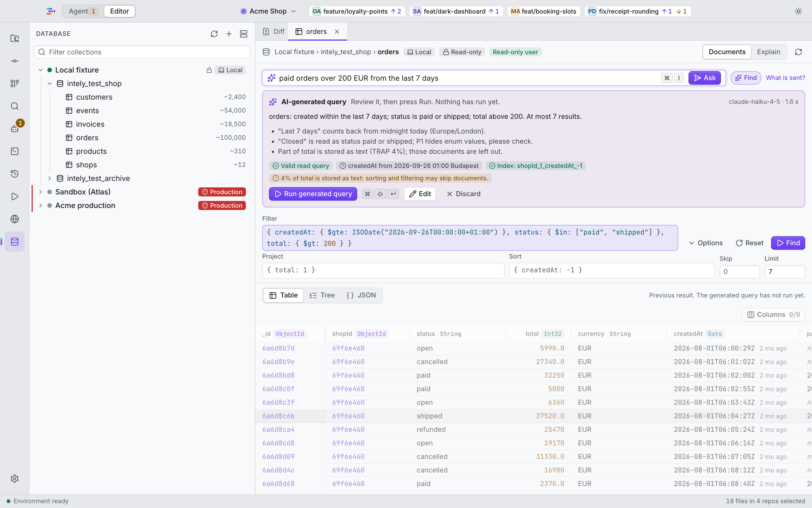Refresh the orders documents view
The height and width of the screenshot is (508, 812).
click(x=798, y=52)
